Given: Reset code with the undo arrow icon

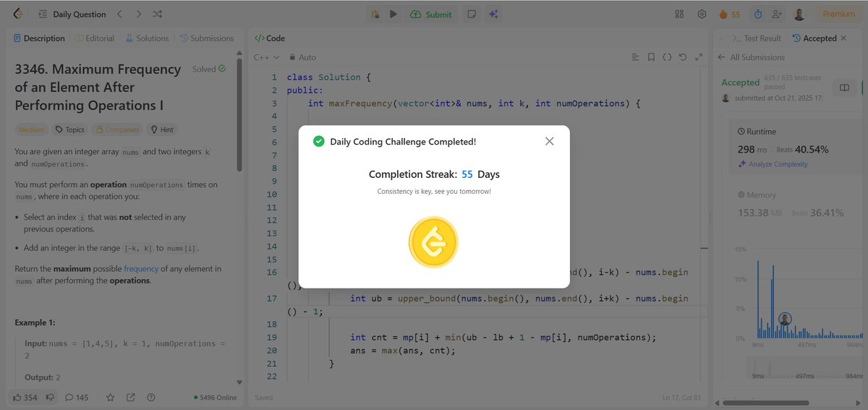Looking at the screenshot, I should [x=683, y=57].
